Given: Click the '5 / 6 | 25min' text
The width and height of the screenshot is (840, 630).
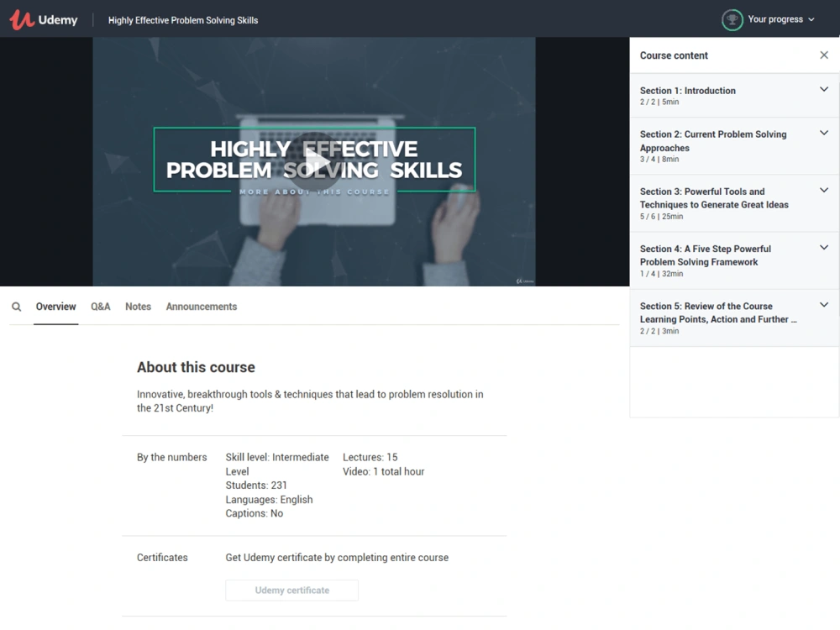Looking at the screenshot, I should 661,217.
